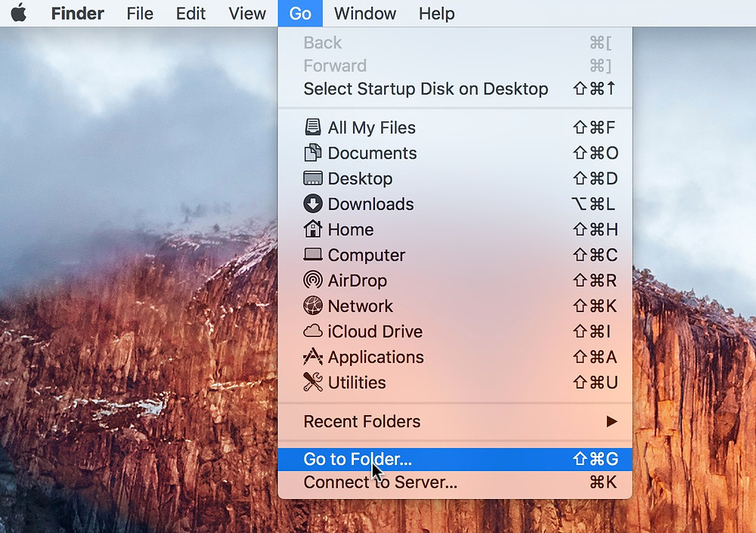Go to the Applications folder
Viewport: 756px width, 533px height.
click(455, 358)
